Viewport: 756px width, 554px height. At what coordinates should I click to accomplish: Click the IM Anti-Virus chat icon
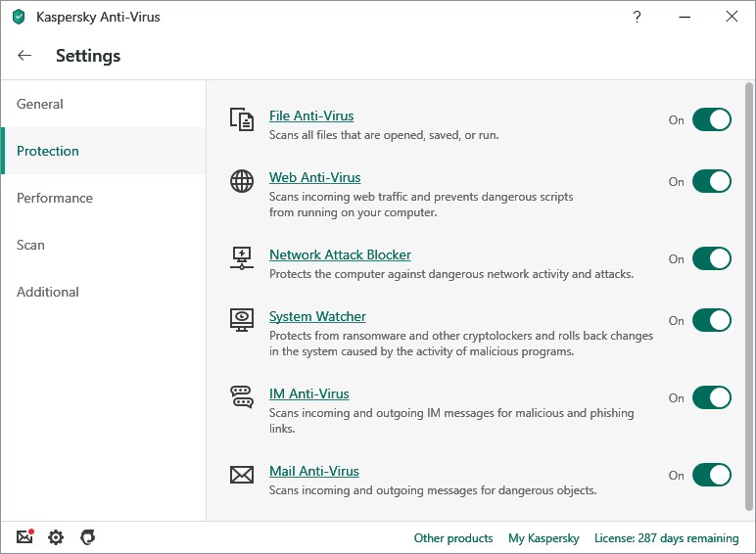(x=241, y=397)
